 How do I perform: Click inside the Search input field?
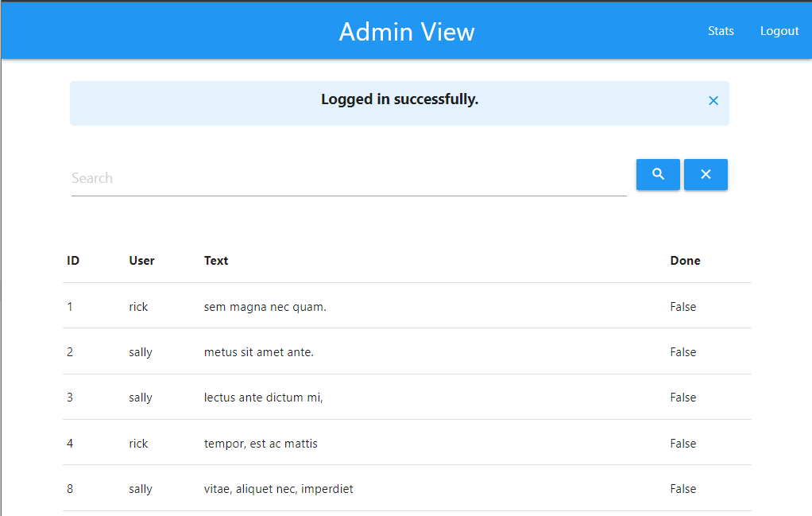(318, 177)
